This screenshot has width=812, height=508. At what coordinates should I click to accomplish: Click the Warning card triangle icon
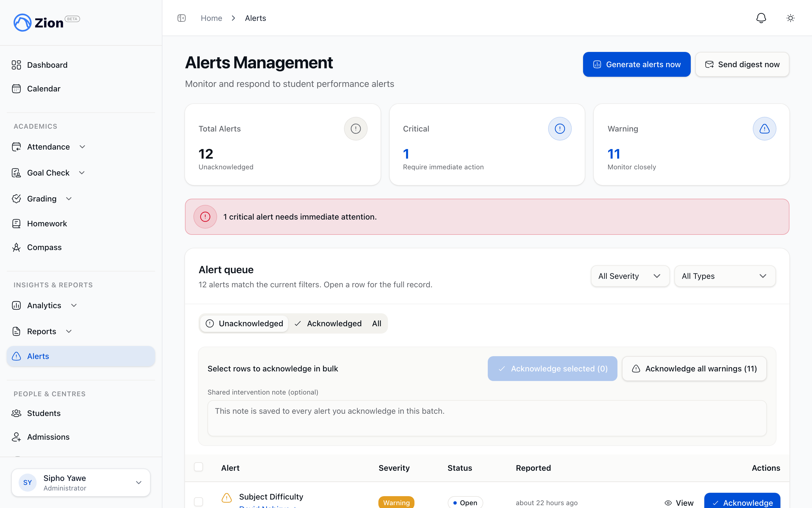[764, 129]
